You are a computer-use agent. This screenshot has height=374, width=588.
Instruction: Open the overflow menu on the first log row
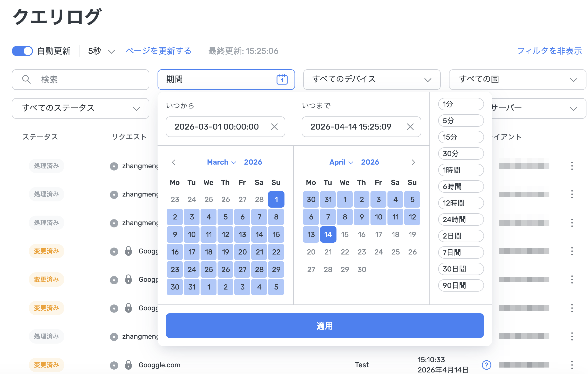pyautogui.click(x=572, y=166)
